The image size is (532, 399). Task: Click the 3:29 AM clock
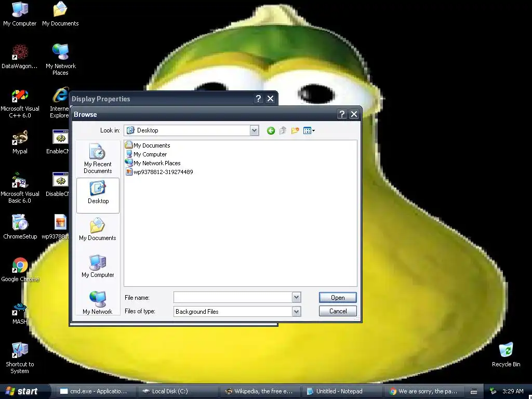(x=513, y=391)
